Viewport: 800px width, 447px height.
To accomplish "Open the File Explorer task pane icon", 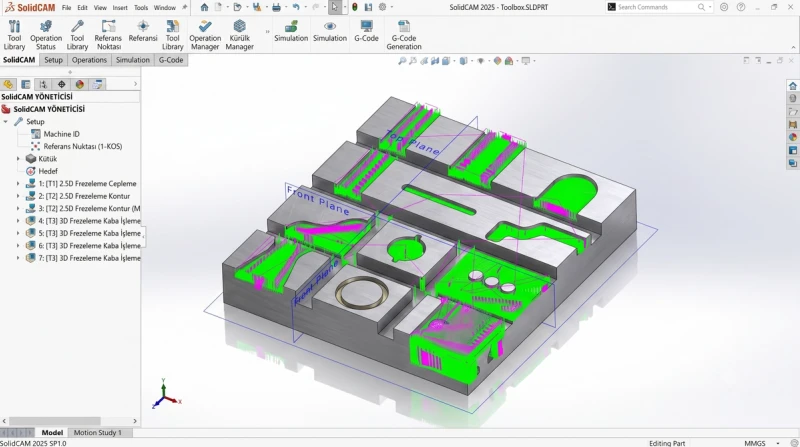I will tap(792, 111).
